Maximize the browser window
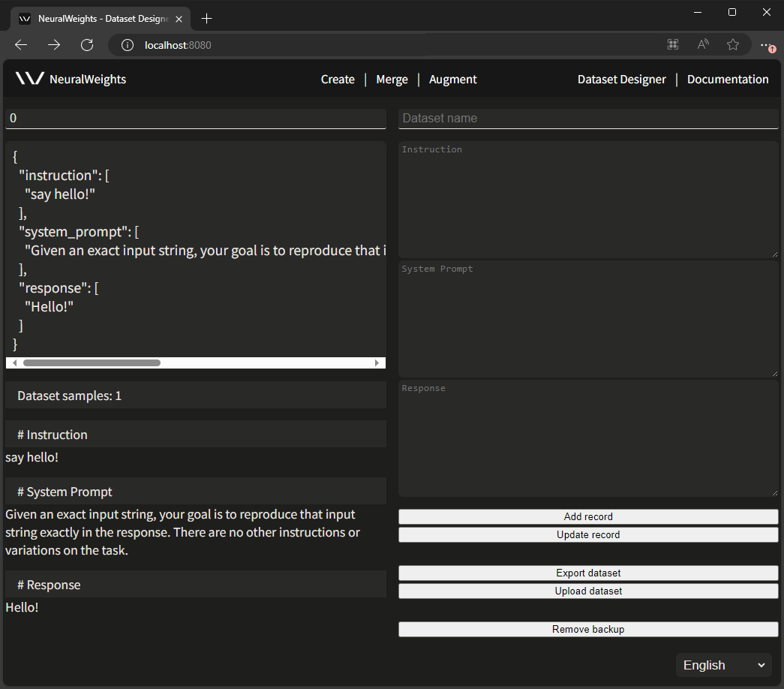Screen dimensions: 784x689 732,12
